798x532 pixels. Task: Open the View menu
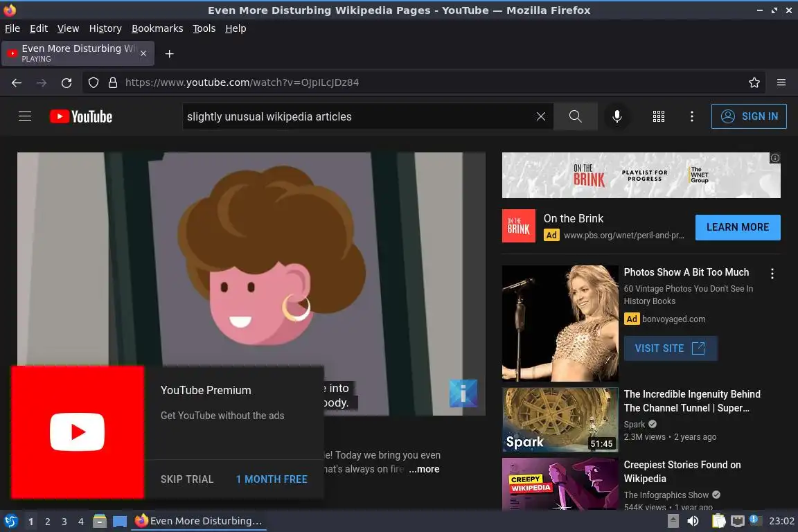[x=68, y=28]
